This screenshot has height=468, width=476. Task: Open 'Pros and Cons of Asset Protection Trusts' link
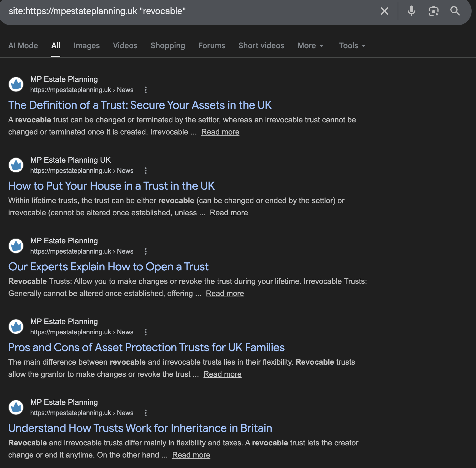(146, 348)
